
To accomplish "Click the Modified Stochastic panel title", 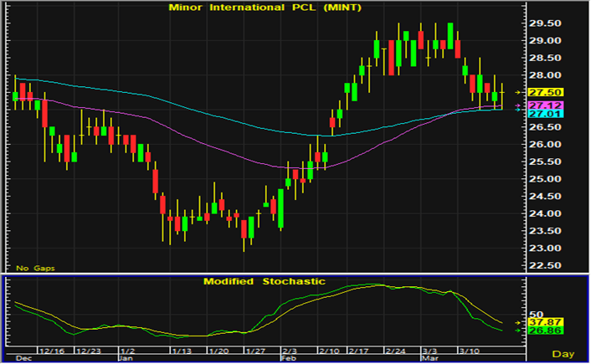I will 264,282.
